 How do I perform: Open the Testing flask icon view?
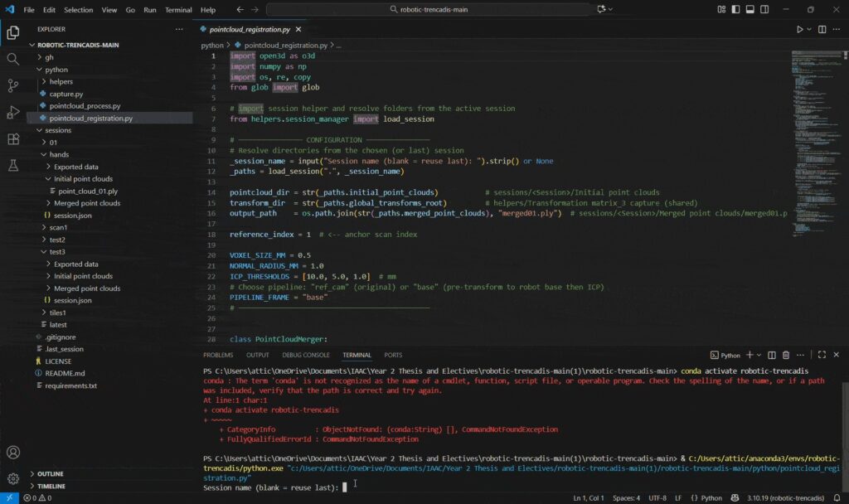(x=13, y=166)
